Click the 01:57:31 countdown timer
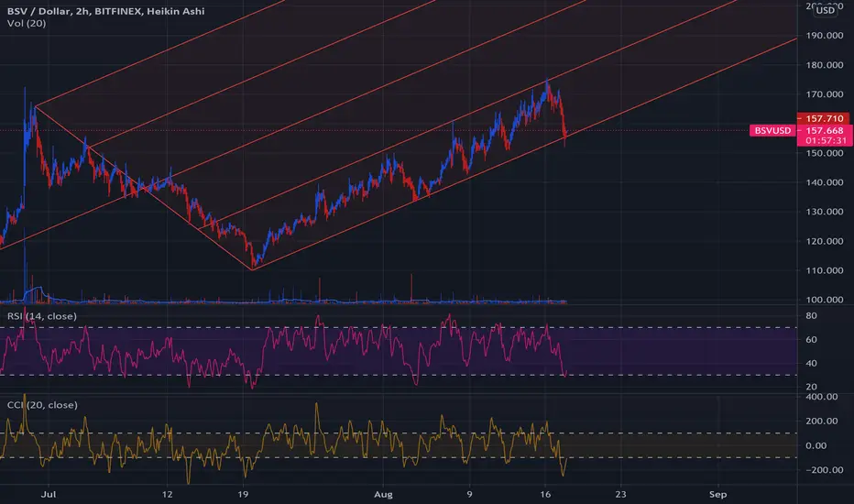 coord(824,140)
